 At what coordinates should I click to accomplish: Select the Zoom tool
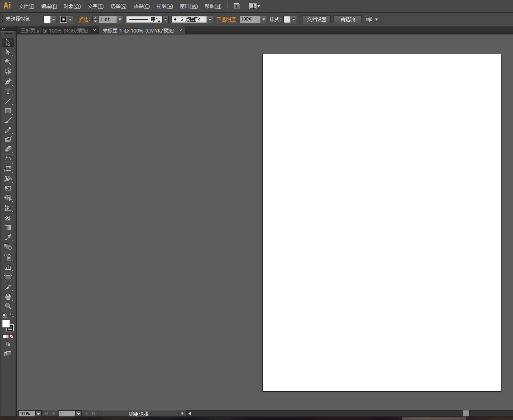(8, 306)
